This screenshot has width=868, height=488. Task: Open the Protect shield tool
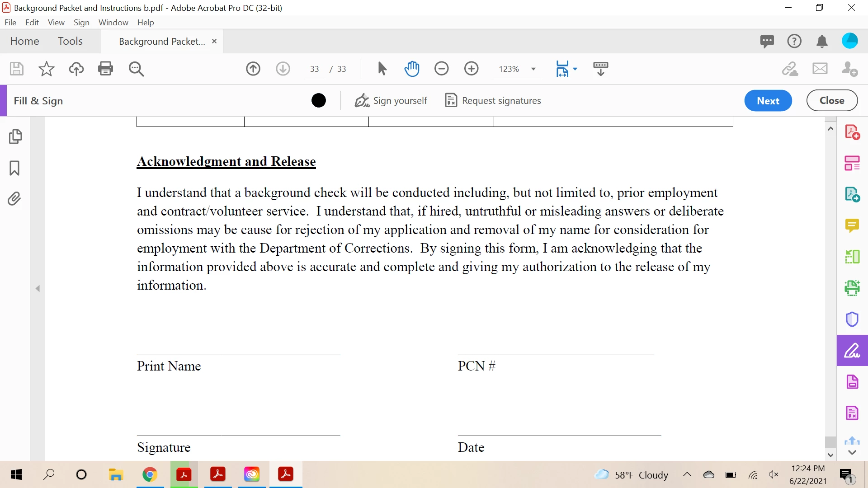pos(852,319)
